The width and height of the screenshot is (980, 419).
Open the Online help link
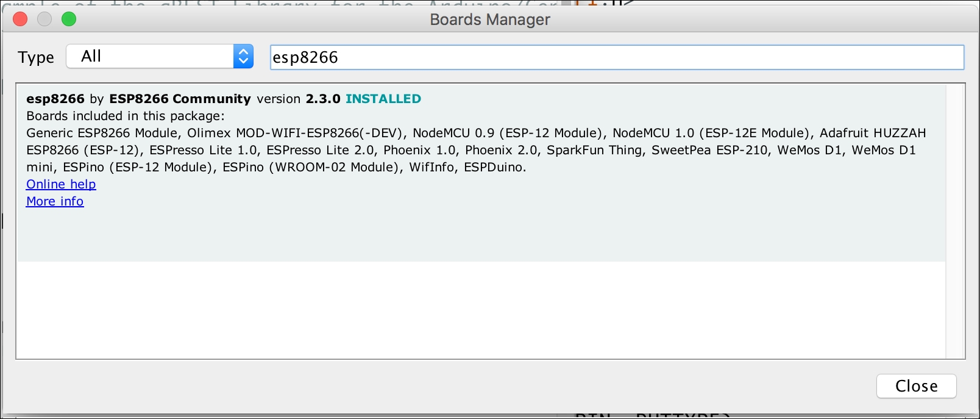(61, 184)
